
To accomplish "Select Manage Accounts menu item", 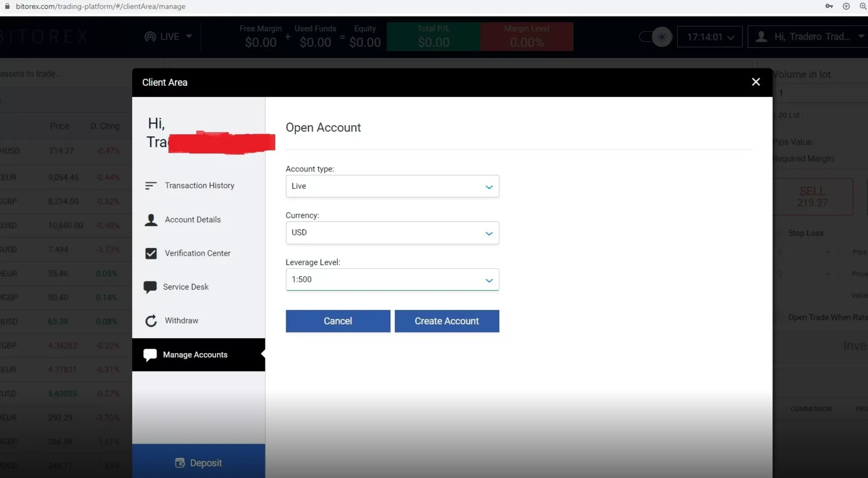I will point(199,355).
